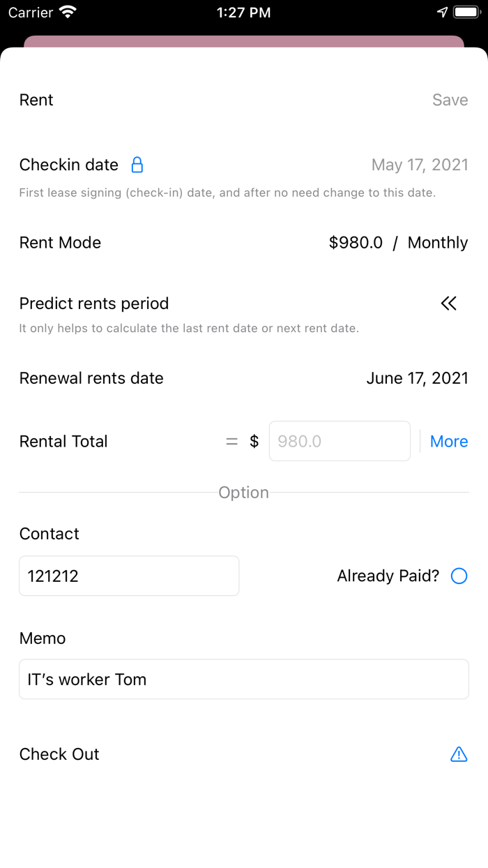Tap the battery indicator in the status bar
Image resolution: width=488 pixels, height=868 pixels.
pos(466,11)
